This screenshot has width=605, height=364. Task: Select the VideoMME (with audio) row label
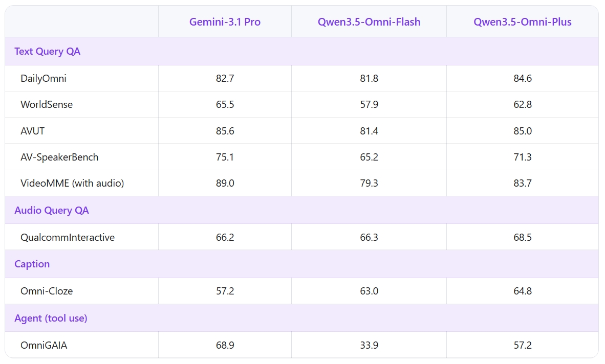[72, 183]
